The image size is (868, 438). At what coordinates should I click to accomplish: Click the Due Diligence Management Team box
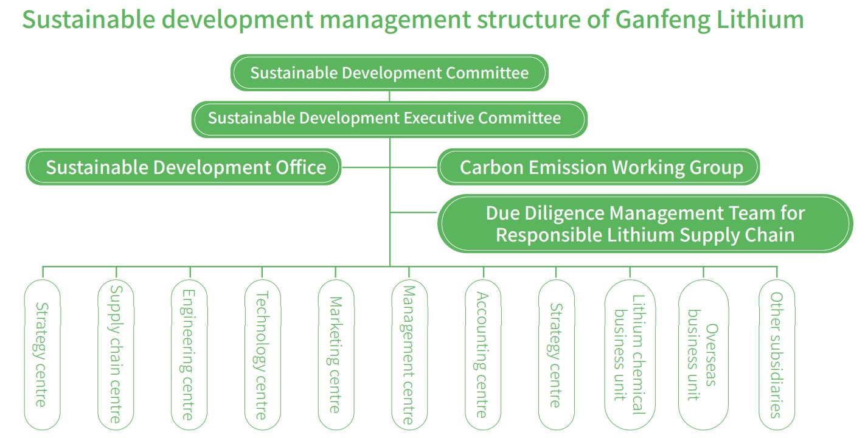pos(645,223)
